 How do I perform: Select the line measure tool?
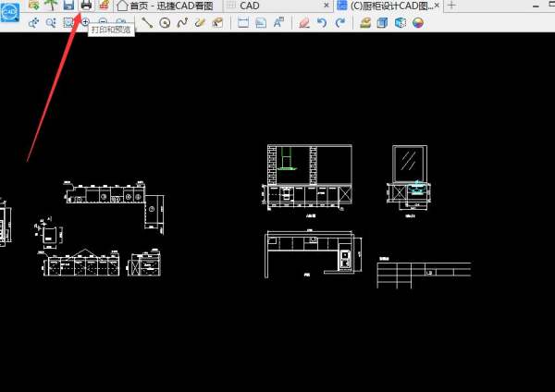coord(147,23)
